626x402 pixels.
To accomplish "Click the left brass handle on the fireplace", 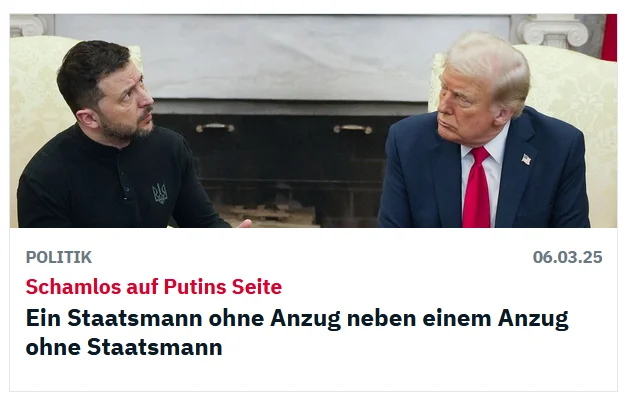I will pyautogui.click(x=215, y=128).
